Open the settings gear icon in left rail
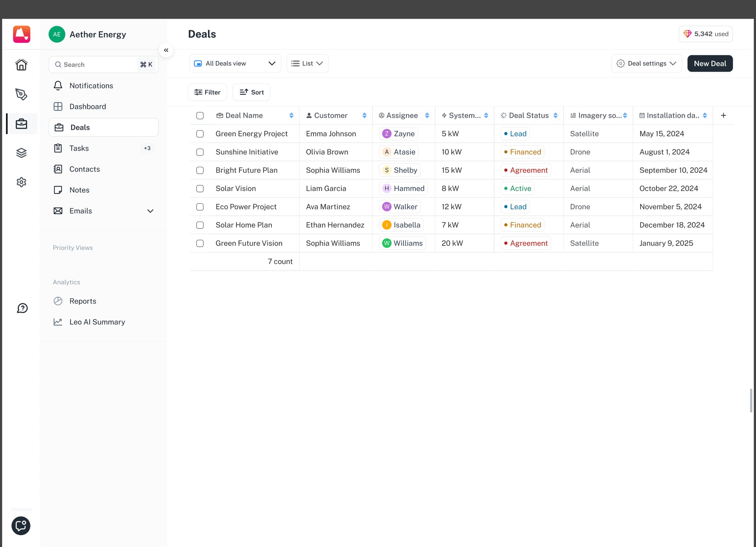The image size is (756, 547). coord(21,182)
